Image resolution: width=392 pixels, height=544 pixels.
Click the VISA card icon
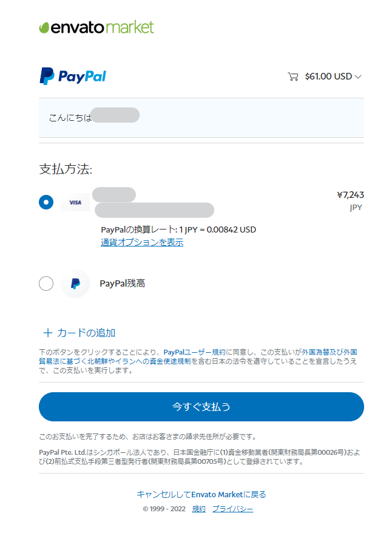click(x=75, y=202)
